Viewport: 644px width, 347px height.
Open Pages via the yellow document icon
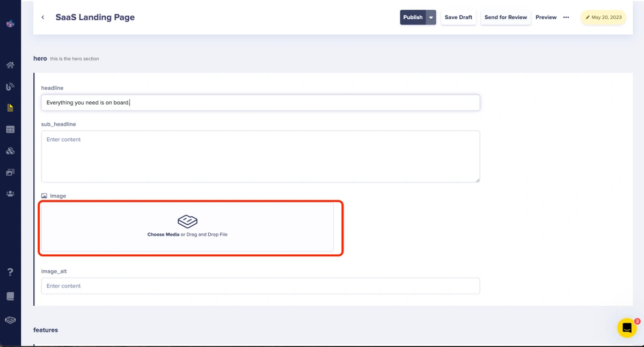(10, 108)
